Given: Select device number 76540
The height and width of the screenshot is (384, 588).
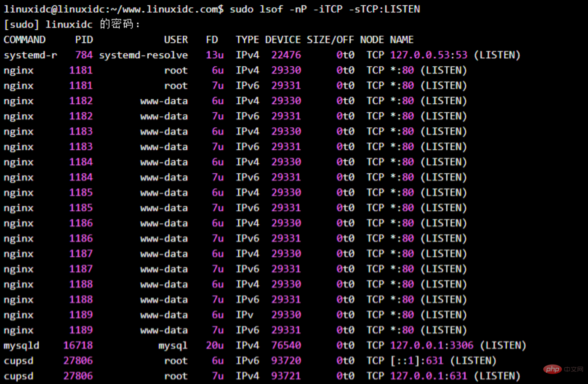Looking at the screenshot, I should 286,346.
